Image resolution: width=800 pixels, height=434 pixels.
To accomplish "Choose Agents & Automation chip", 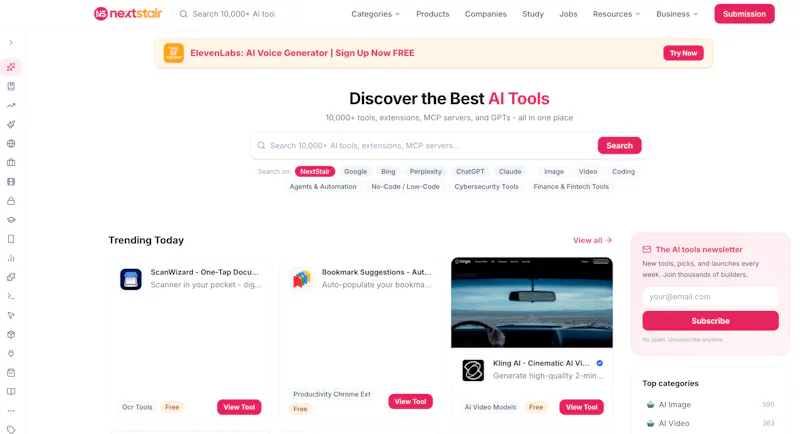I will (x=323, y=187).
